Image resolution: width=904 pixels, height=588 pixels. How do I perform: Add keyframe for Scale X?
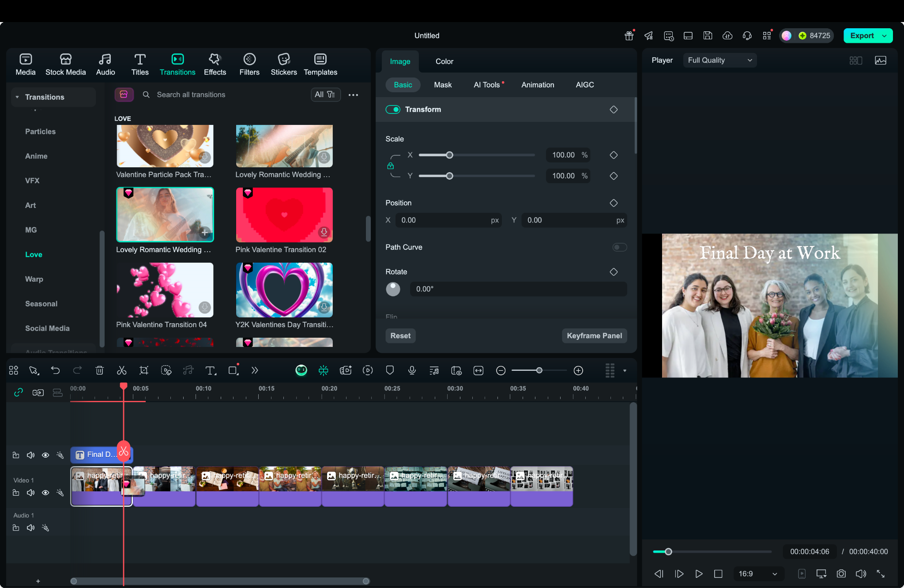click(x=614, y=155)
